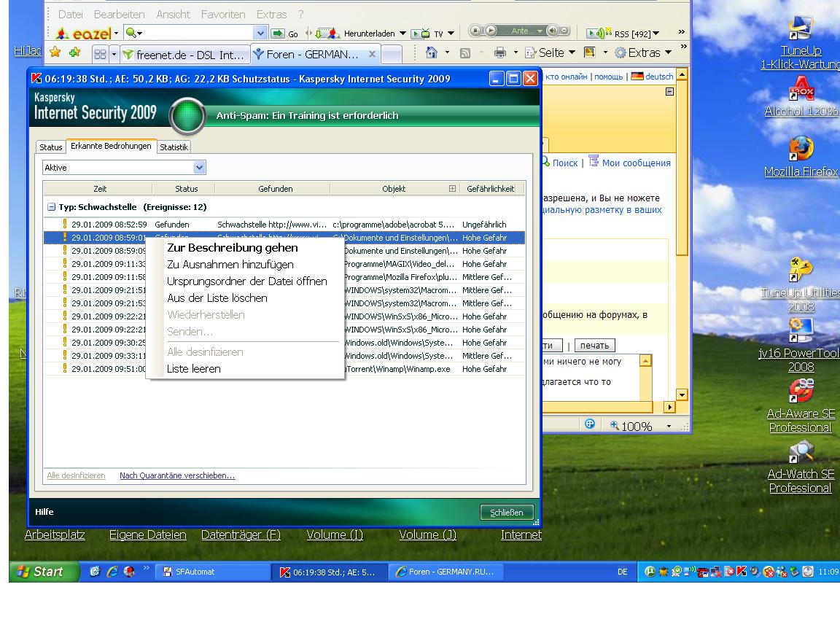Open the 100% zoom level dropdown arrow
The width and height of the screenshot is (840, 630).
tap(669, 427)
